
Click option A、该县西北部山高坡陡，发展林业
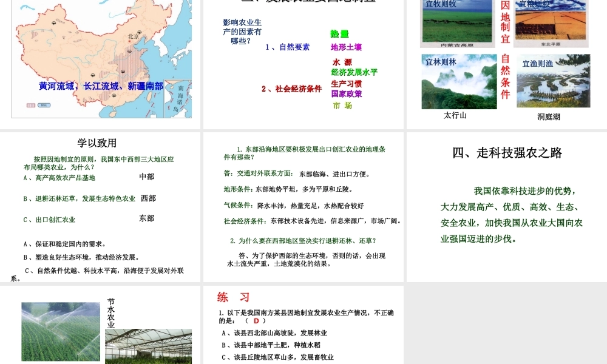[x=274, y=333]
